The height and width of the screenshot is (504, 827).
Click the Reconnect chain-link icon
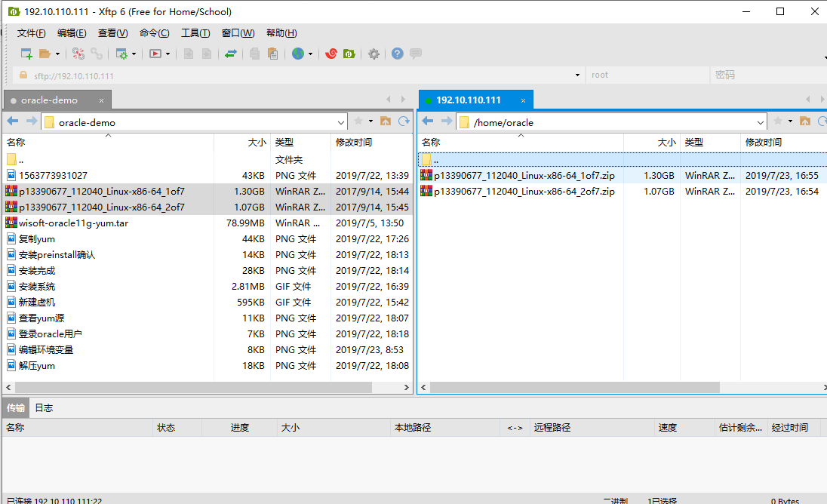coord(97,54)
